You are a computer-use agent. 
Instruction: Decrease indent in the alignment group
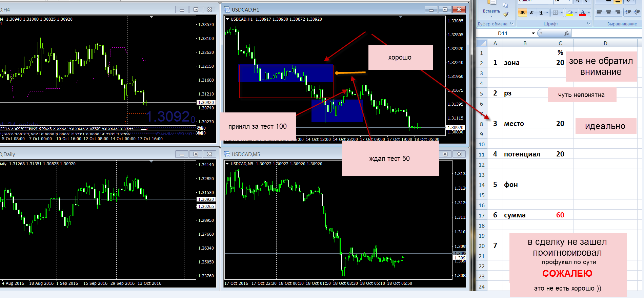point(628,12)
